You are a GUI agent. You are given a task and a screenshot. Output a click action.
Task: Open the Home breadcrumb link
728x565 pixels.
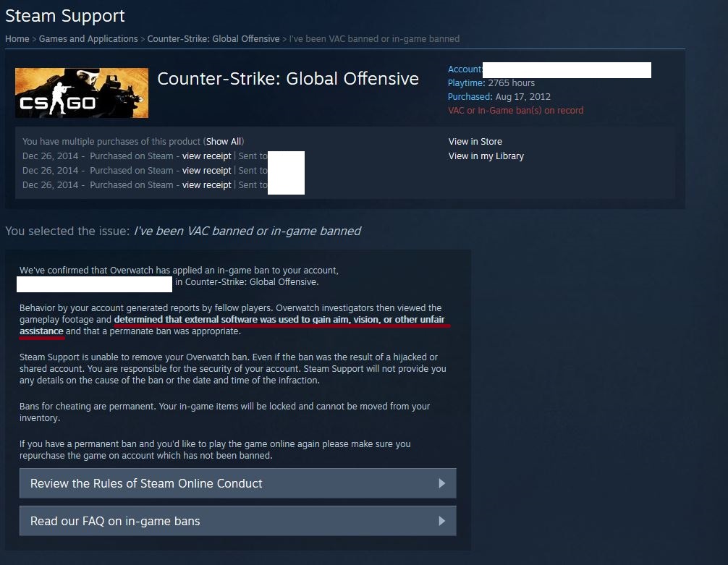click(17, 39)
